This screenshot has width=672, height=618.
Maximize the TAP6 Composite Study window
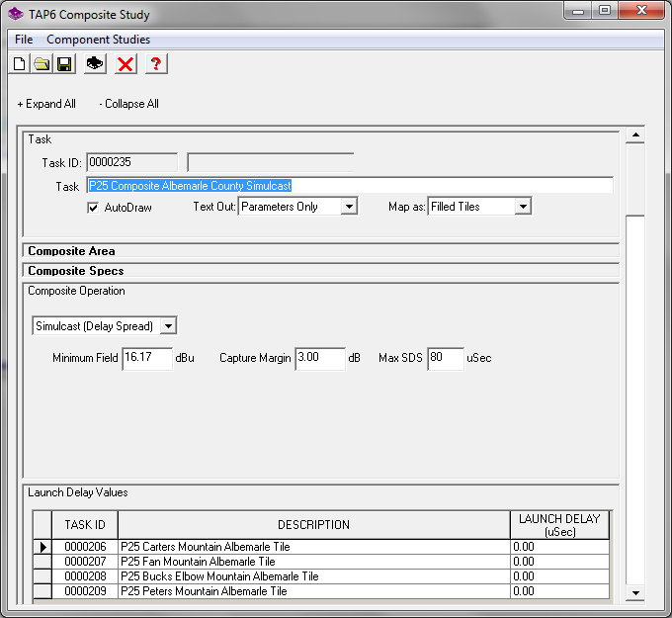605,11
